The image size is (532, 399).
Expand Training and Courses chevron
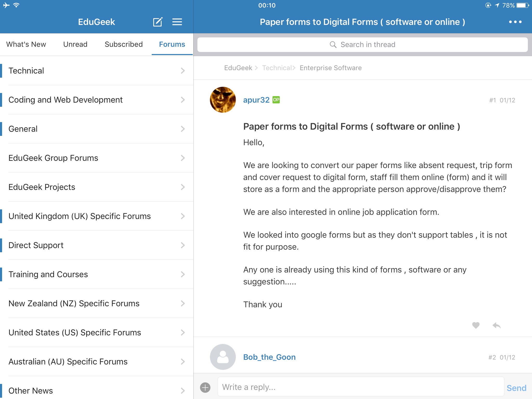183,274
